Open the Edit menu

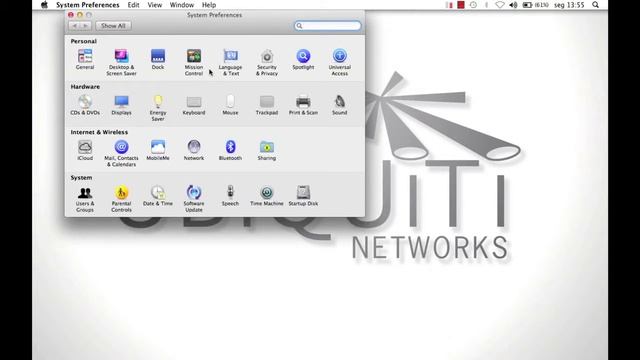tap(133, 5)
